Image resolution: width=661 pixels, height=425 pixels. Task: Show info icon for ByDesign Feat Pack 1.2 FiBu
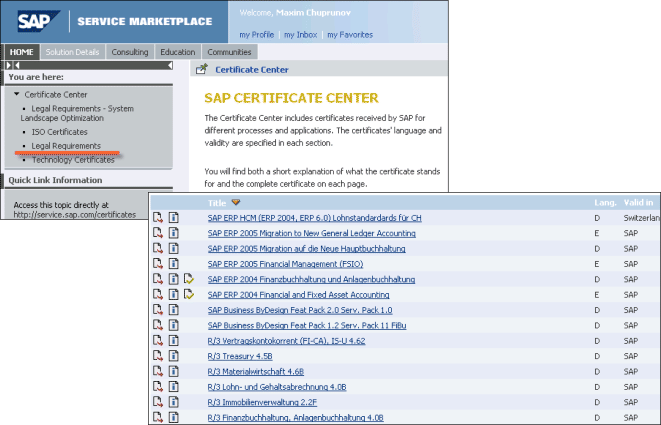point(174,325)
